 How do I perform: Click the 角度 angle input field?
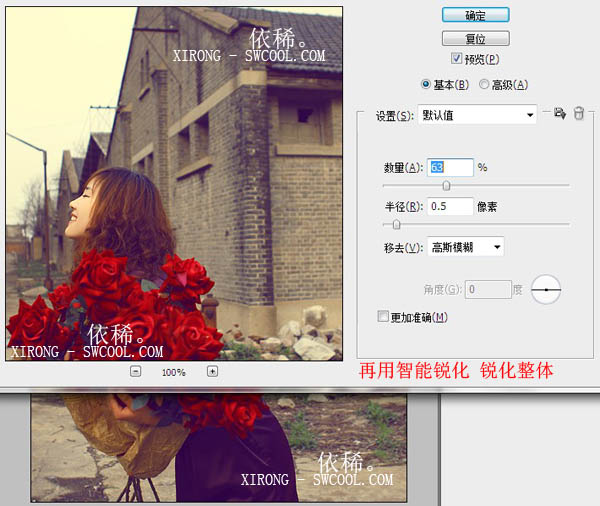(487, 290)
